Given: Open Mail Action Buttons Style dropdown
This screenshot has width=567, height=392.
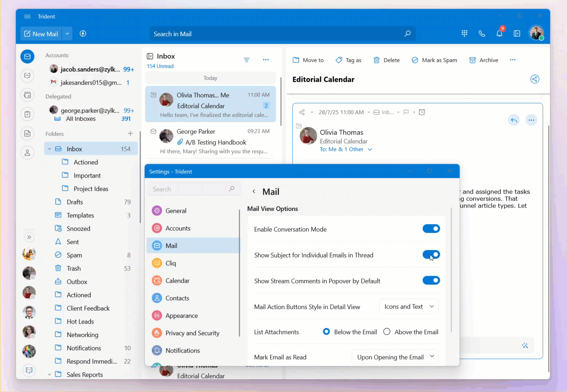Looking at the screenshot, I should tap(409, 307).
